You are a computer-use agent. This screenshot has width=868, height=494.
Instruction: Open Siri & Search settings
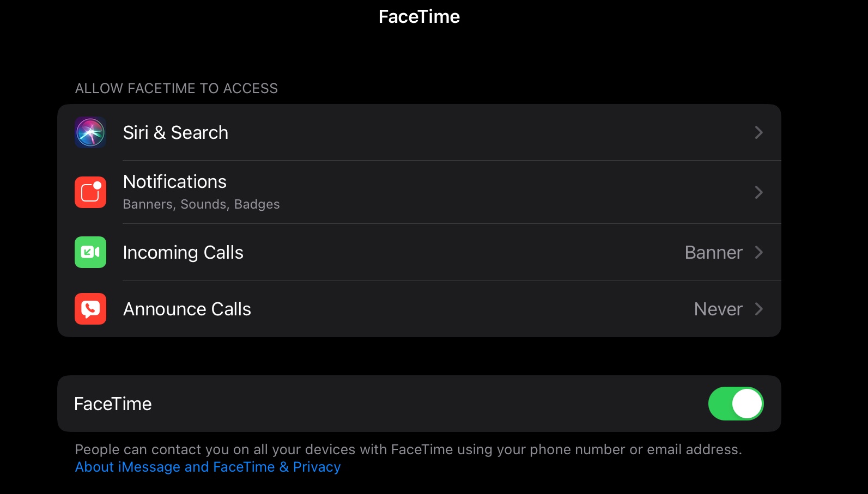coord(175,132)
